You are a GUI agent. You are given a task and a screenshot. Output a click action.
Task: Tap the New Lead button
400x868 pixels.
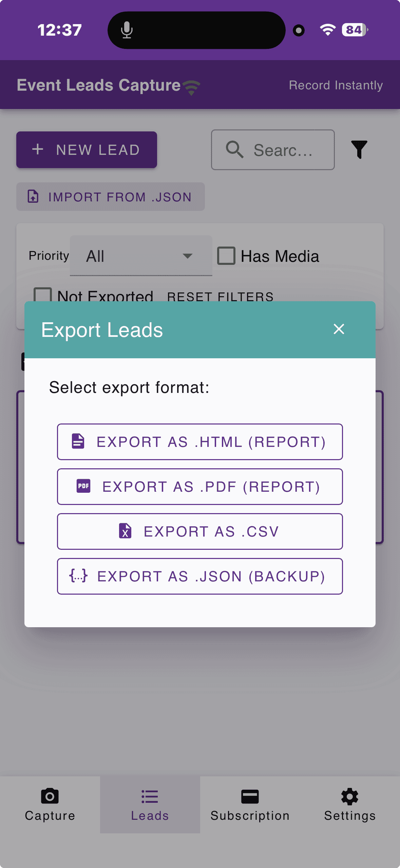coord(87,150)
